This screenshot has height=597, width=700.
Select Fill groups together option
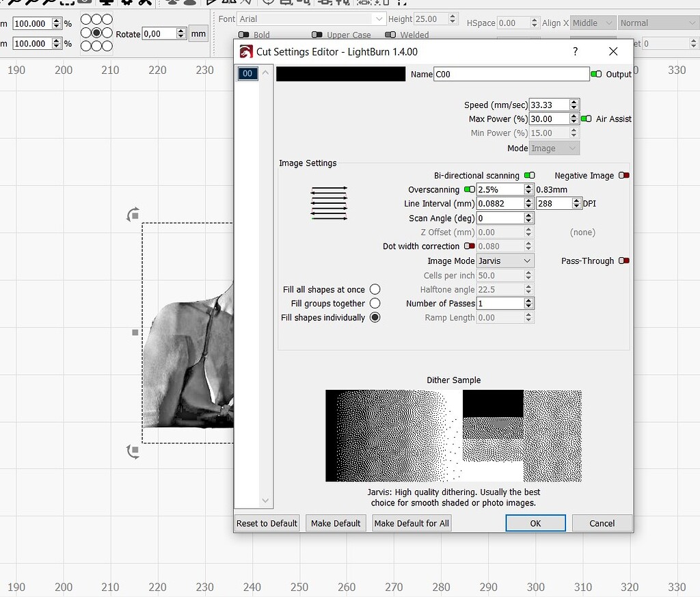point(375,303)
